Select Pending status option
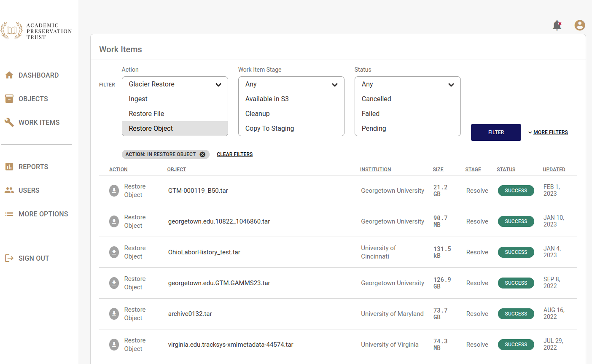 click(x=407, y=129)
